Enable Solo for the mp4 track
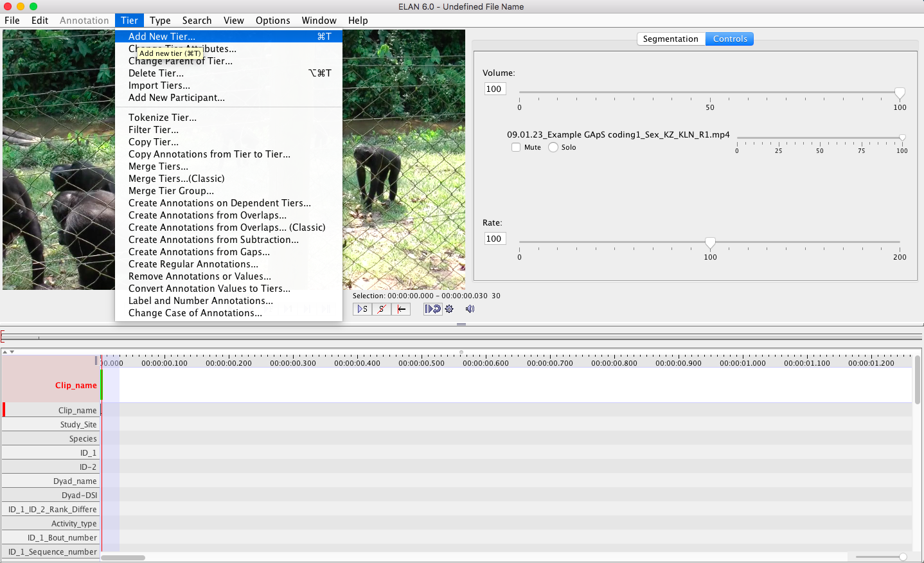Screen dimensions: 924x563 553,147
